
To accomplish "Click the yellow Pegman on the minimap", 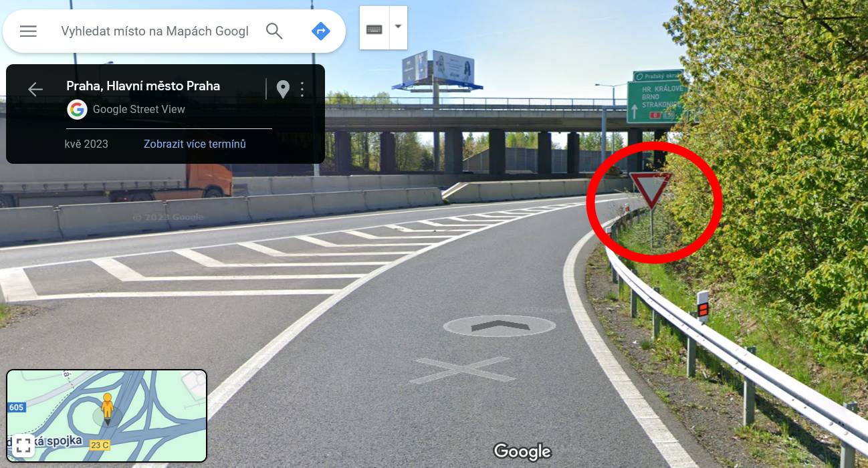I will [x=107, y=406].
